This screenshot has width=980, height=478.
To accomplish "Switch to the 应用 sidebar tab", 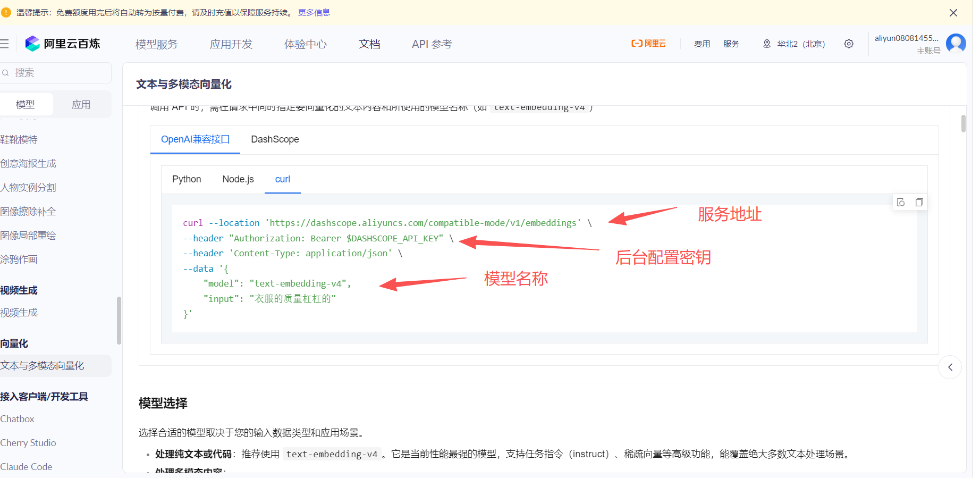I will tap(81, 104).
